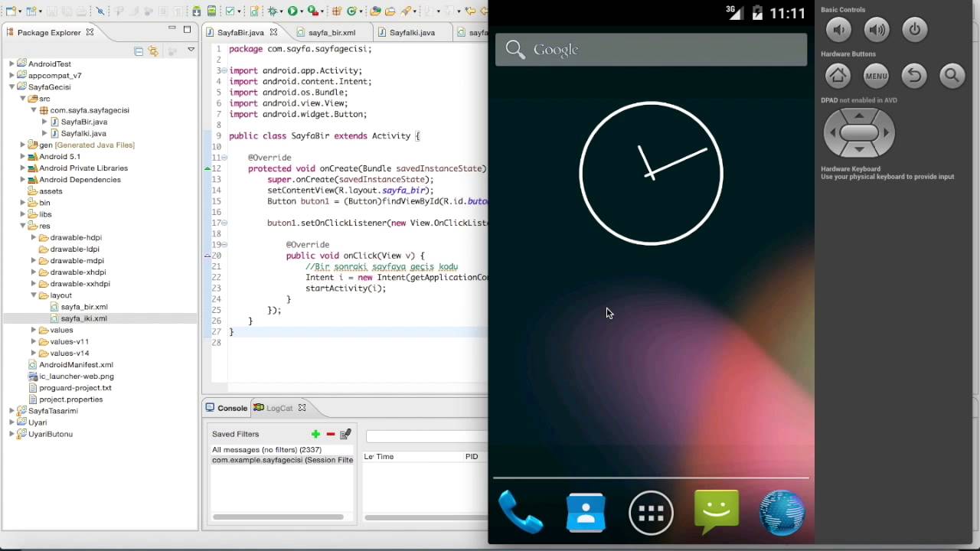Open the Phone app in emulator dock
This screenshot has width=980, height=551.
[x=521, y=512]
